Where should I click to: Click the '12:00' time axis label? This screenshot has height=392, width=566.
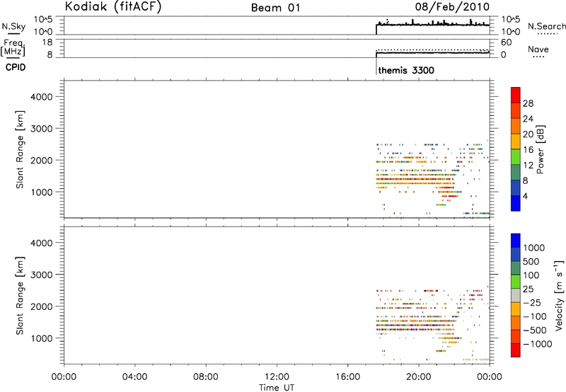277,377
